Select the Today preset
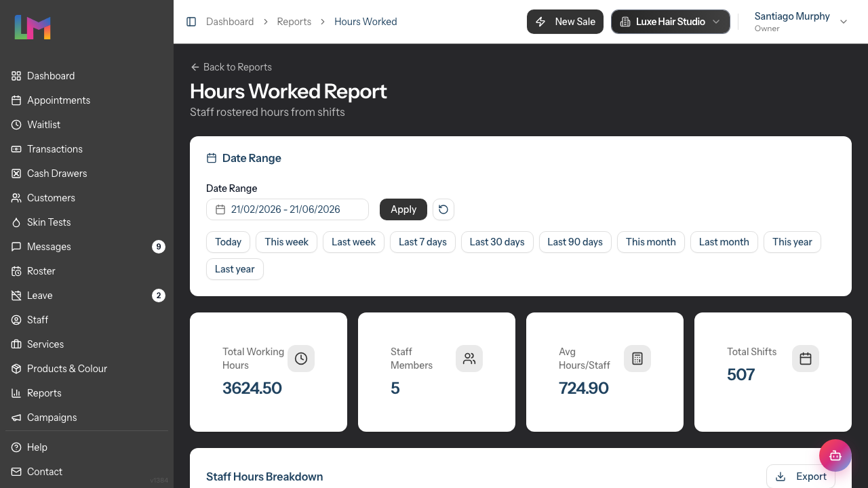Image resolution: width=868 pixels, height=488 pixels. (229, 242)
